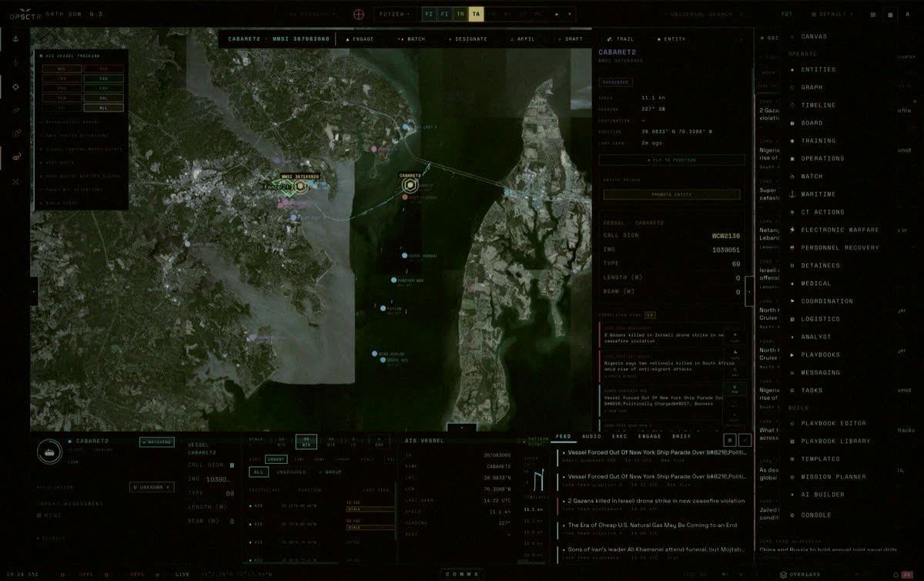Collapse the left panel side handle

click(x=33, y=293)
